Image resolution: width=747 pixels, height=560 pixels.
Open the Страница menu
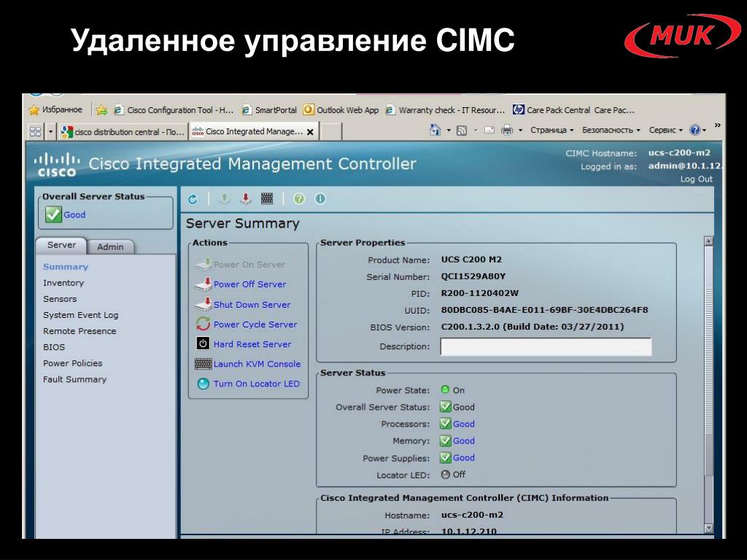551,130
